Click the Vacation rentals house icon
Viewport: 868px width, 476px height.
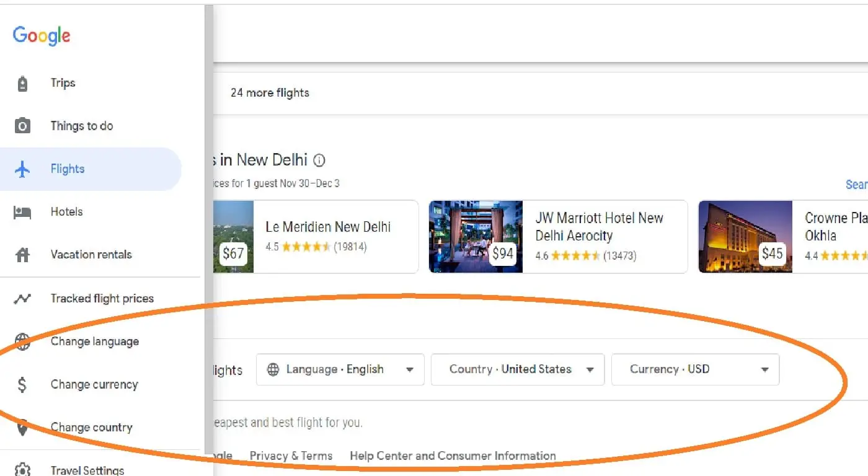pyautogui.click(x=22, y=255)
